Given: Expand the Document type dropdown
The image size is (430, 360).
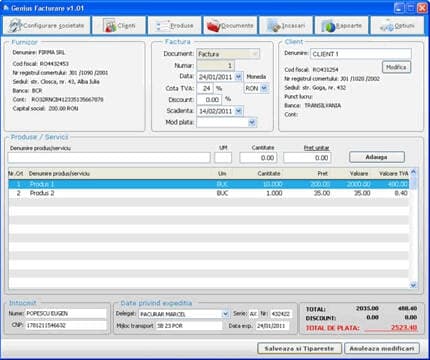Looking at the screenshot, I should [255, 54].
